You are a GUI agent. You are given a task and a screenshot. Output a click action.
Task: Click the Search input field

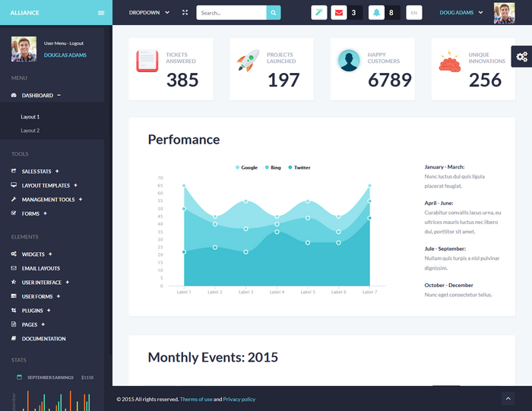(x=231, y=13)
